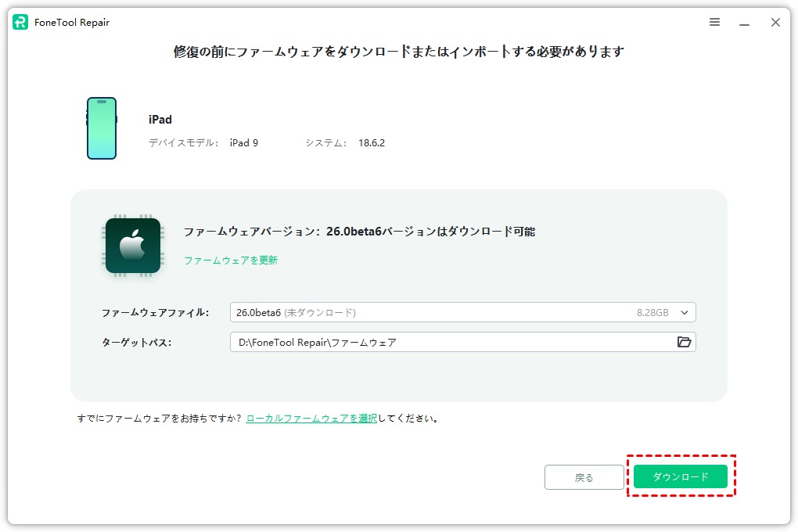
Task: Click the R icon in the window corner
Action: click(19, 22)
